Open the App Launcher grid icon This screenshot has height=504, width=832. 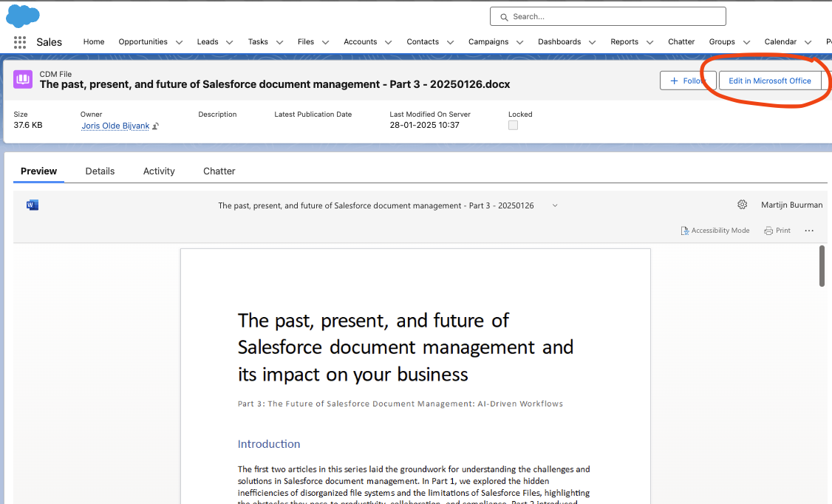pos(20,42)
